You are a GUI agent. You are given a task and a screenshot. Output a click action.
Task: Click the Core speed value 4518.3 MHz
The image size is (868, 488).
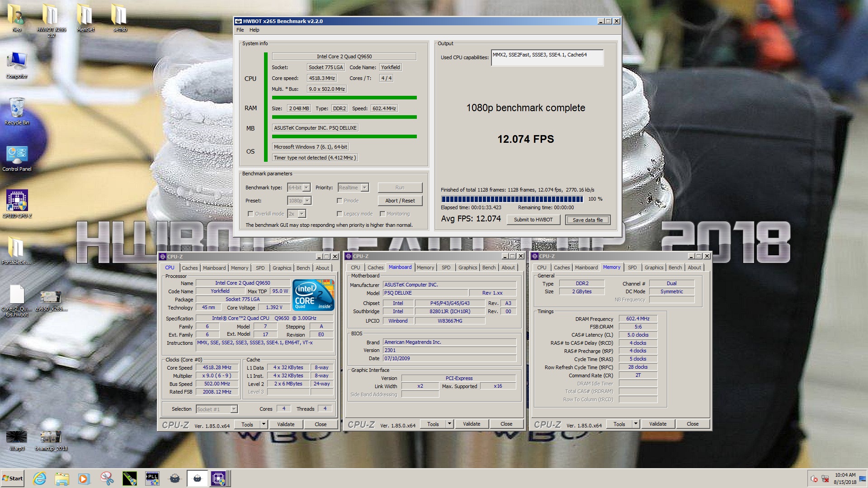[x=322, y=78]
